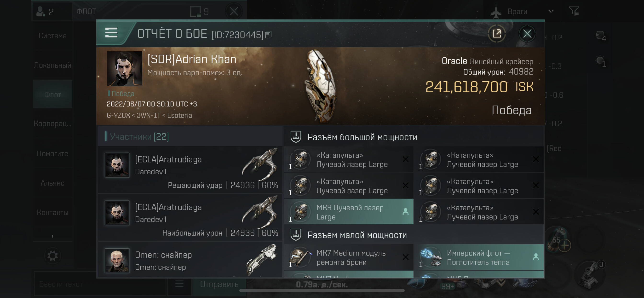Open the hamburger menu in battle report
This screenshot has width=644, height=298.
tap(111, 33)
